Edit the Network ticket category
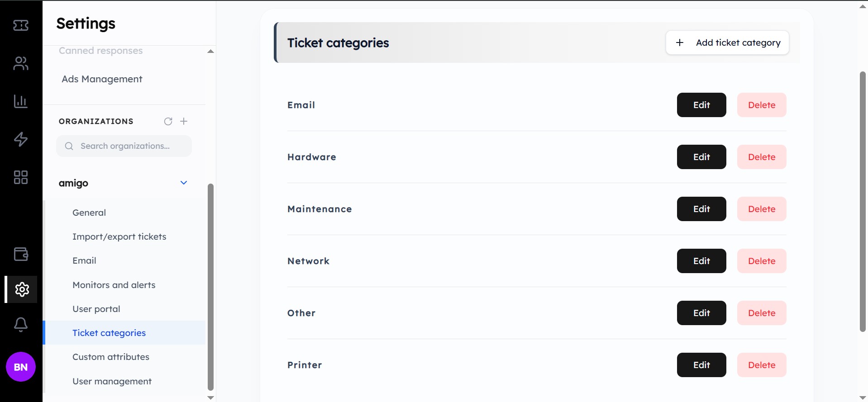868x402 pixels. tap(701, 261)
